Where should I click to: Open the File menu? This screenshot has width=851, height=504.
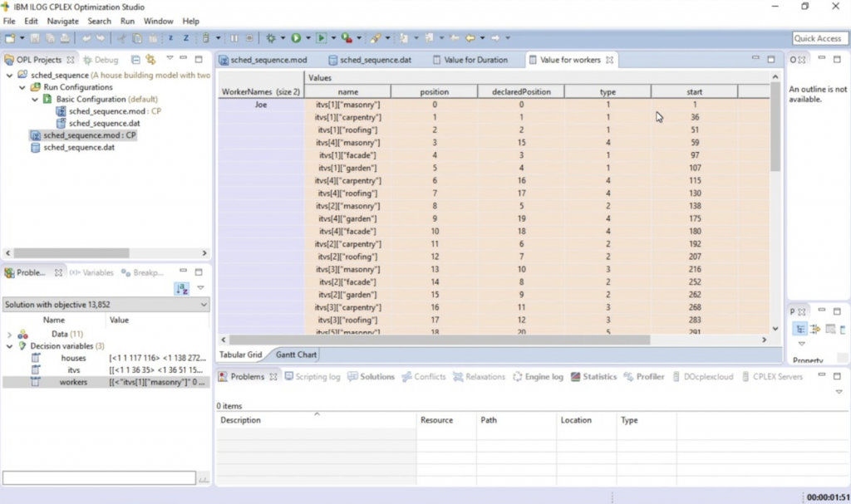[9, 21]
